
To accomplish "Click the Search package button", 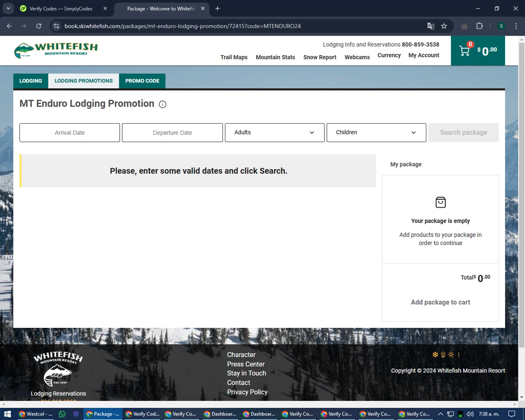I will coord(463,133).
